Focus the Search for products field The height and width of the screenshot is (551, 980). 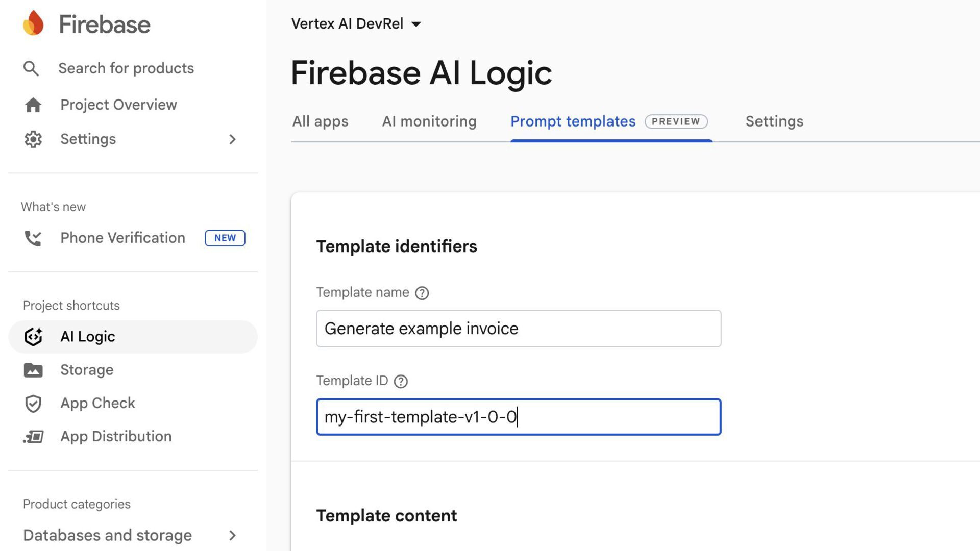pyautogui.click(x=126, y=68)
